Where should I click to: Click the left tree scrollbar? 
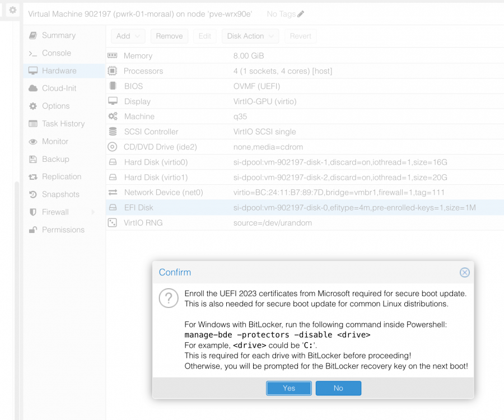point(17,301)
